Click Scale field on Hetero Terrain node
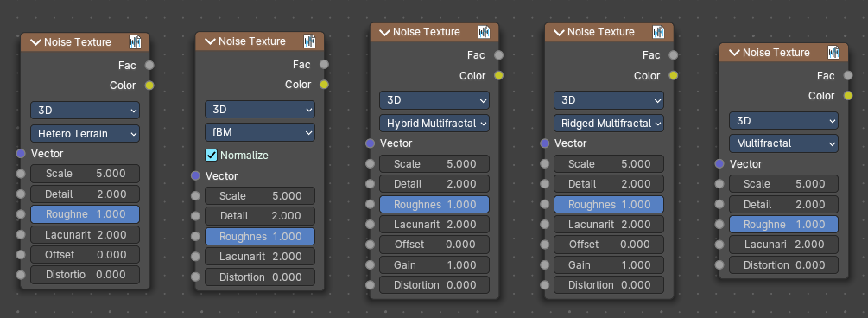The height and width of the screenshot is (318, 868). 86,174
